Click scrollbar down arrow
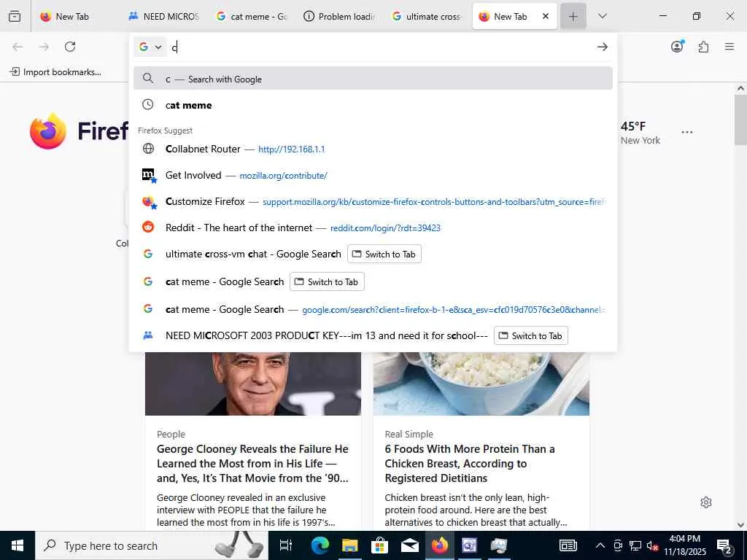747x560 pixels. pyautogui.click(x=740, y=524)
